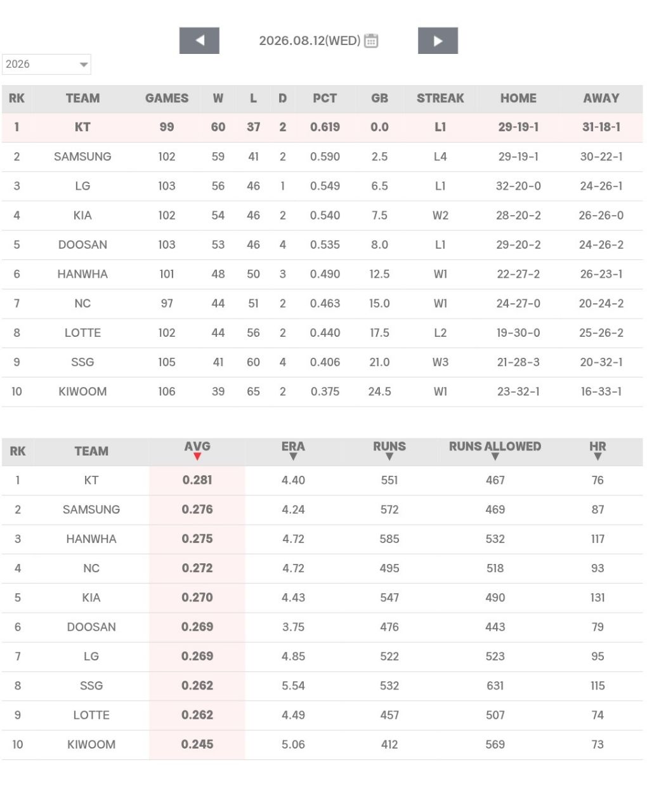
Task: Sort by AVG using red arrow
Action: pyautogui.click(x=197, y=457)
